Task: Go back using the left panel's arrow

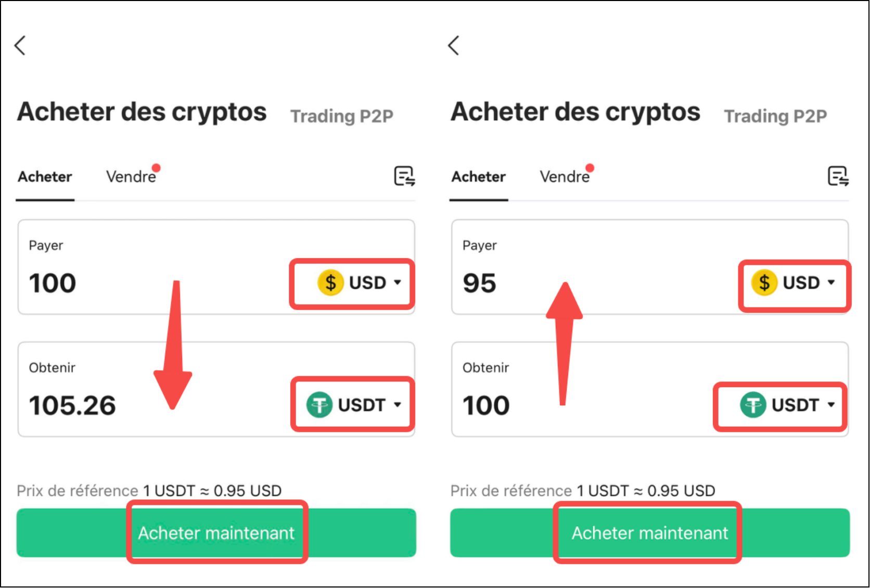Action: point(20,45)
